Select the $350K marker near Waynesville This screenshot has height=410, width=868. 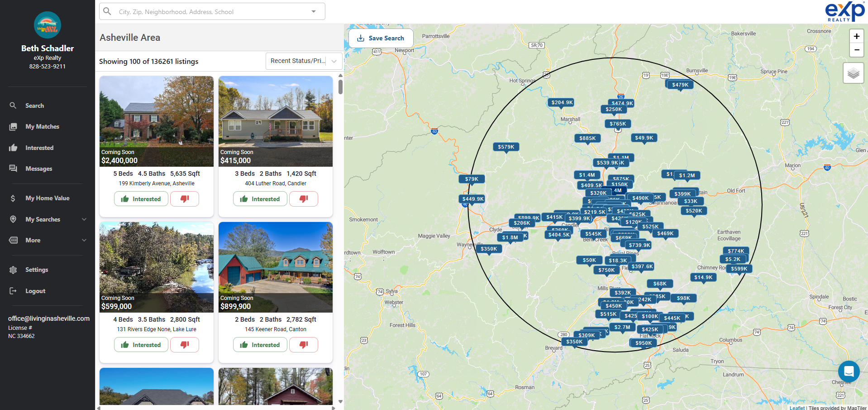(x=489, y=249)
